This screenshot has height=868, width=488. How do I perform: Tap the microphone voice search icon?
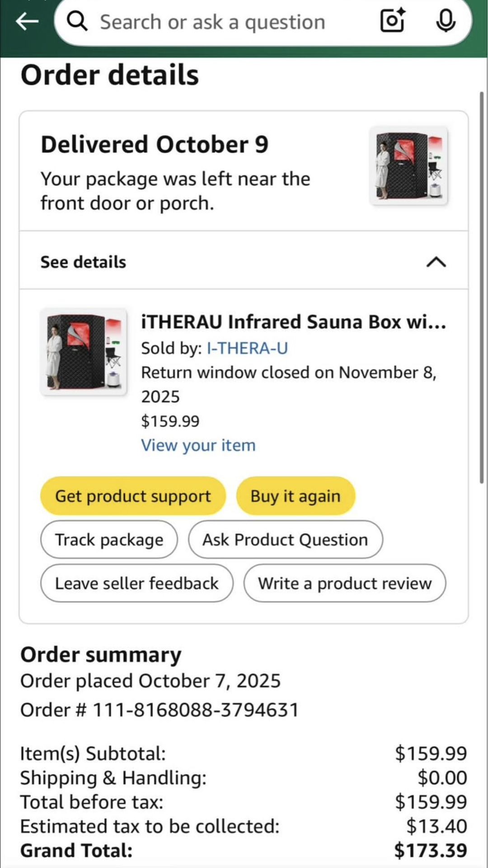(446, 21)
